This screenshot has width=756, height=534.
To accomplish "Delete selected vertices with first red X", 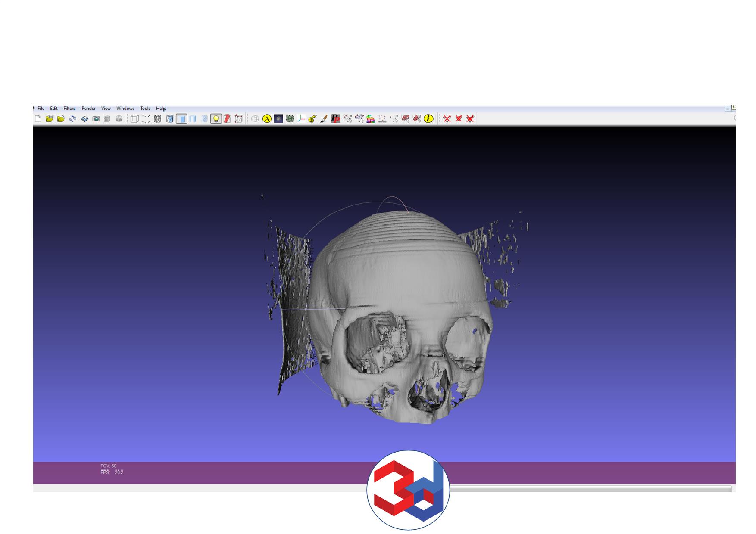I will [447, 119].
